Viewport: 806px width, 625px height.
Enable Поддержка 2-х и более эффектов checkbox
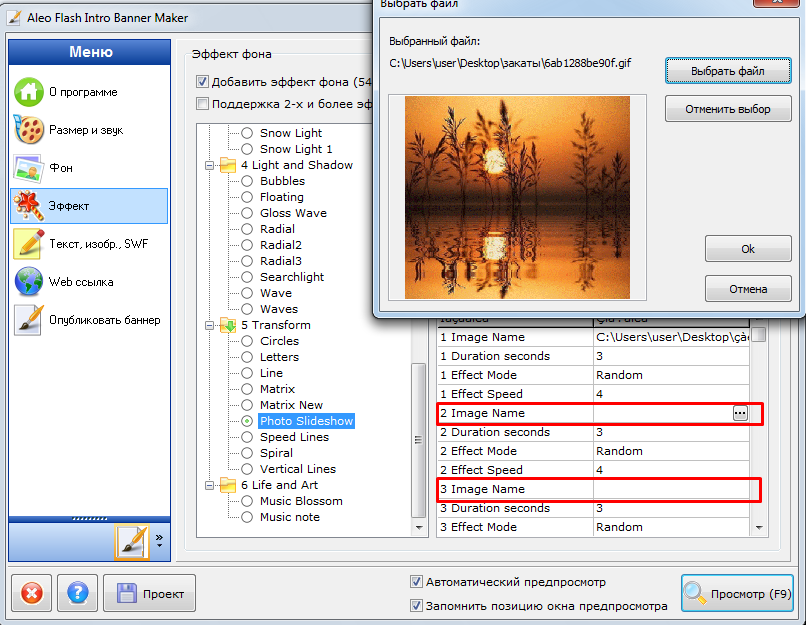(x=203, y=104)
